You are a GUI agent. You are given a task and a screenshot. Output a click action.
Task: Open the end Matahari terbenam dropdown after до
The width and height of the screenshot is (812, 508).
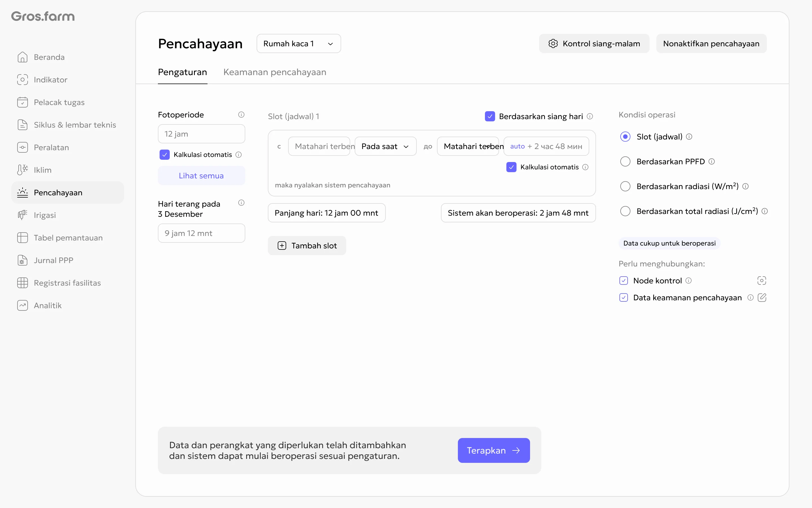pyautogui.click(x=468, y=146)
